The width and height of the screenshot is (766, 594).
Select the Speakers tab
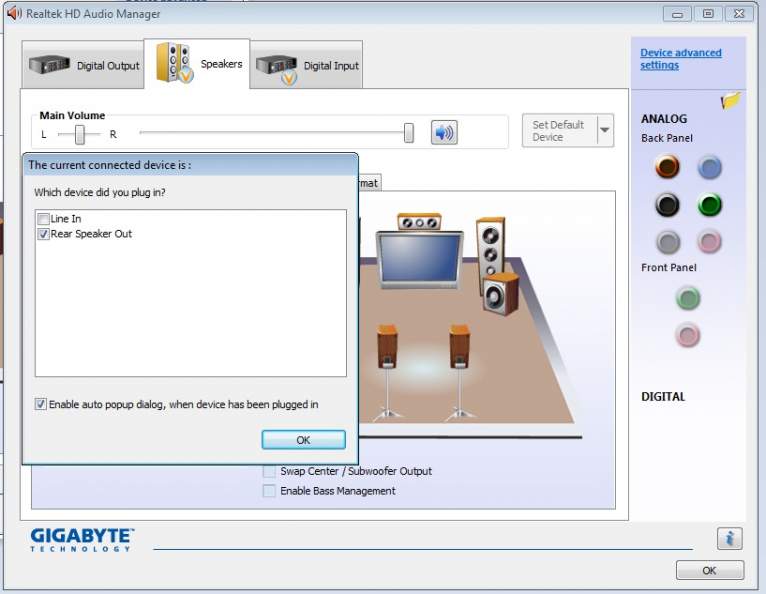pos(197,64)
